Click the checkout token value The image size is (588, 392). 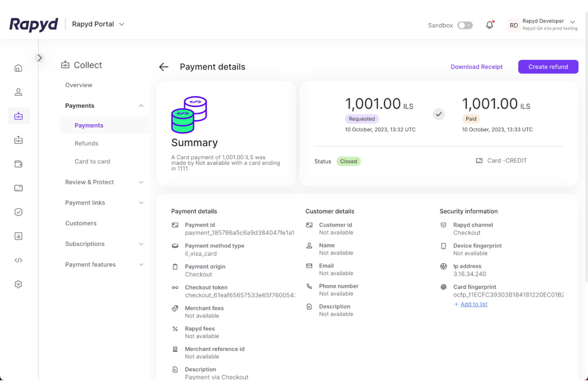(240, 295)
